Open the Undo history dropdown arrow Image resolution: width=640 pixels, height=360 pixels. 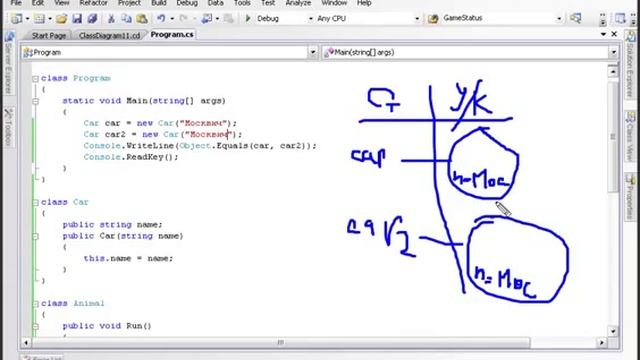point(172,19)
